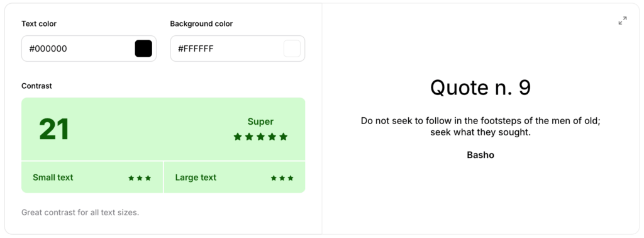Focus the #FFFFFF background color field
Viewport: 644px width, 238px height.
(x=237, y=48)
